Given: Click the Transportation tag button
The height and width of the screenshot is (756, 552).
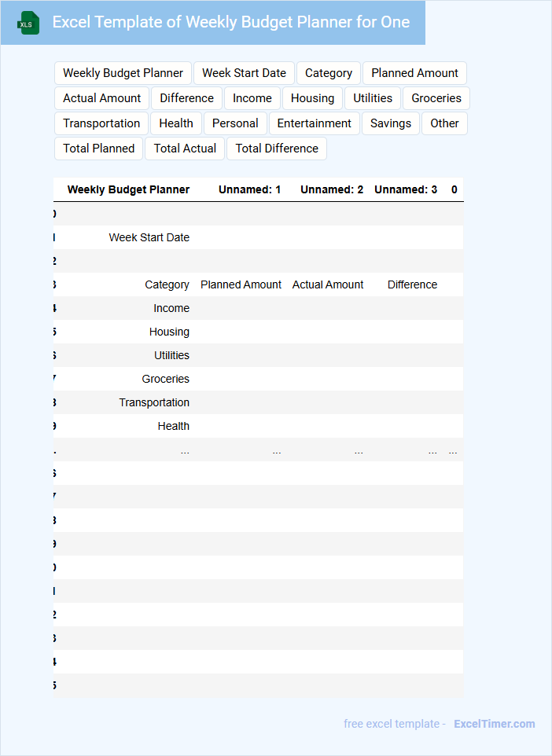Looking at the screenshot, I should pyautogui.click(x=101, y=123).
